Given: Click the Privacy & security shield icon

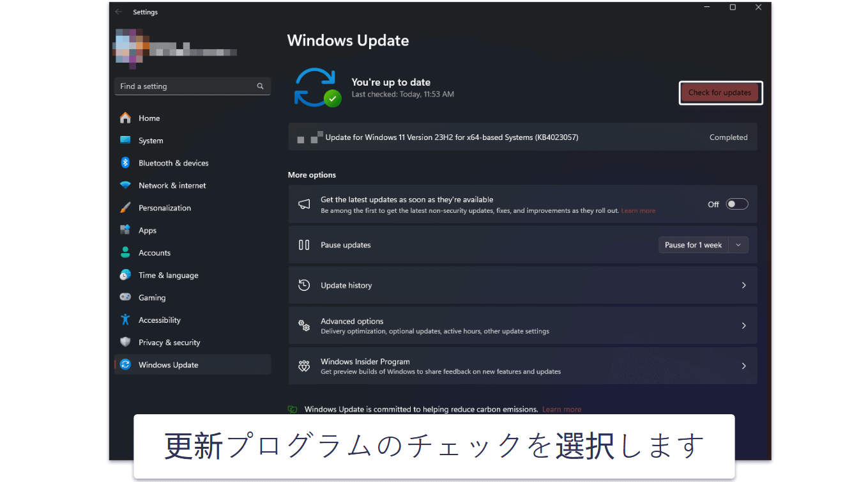Looking at the screenshot, I should 125,342.
